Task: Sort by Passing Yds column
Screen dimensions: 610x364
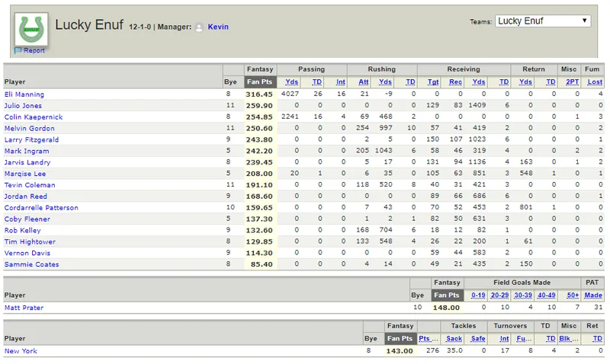Action: (x=291, y=82)
